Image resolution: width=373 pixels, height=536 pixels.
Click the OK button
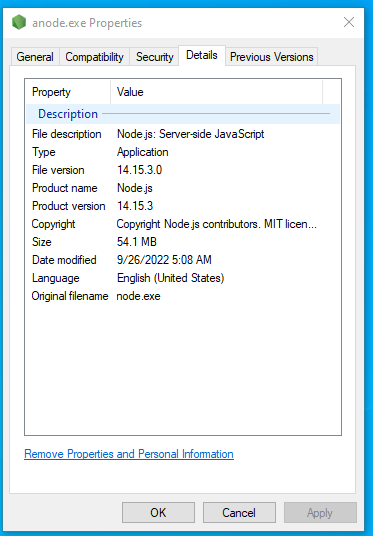[158, 512]
